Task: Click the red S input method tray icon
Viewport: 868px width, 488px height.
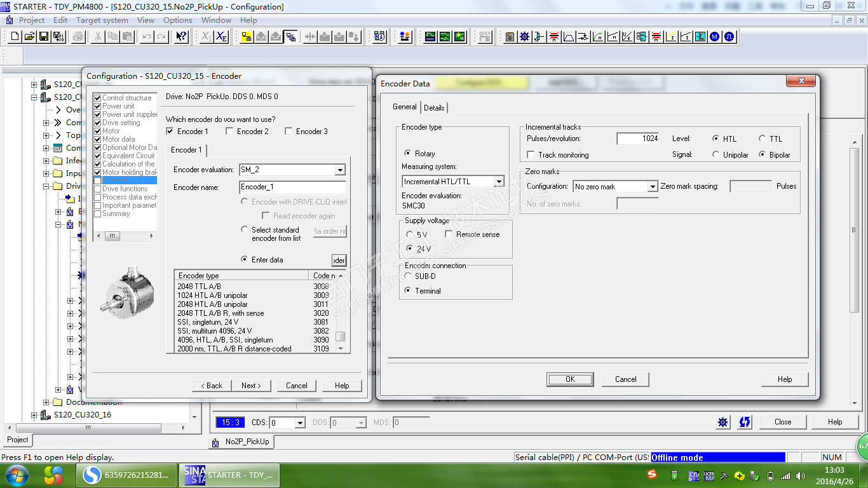Action: (652, 475)
